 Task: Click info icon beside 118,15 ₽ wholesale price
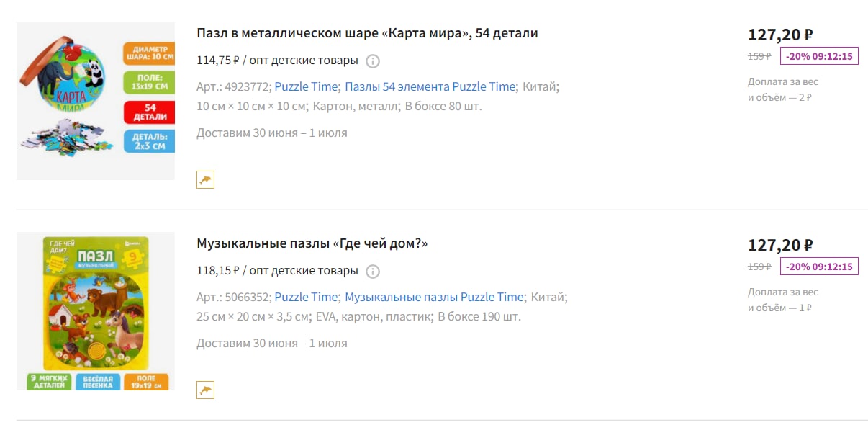[372, 272]
